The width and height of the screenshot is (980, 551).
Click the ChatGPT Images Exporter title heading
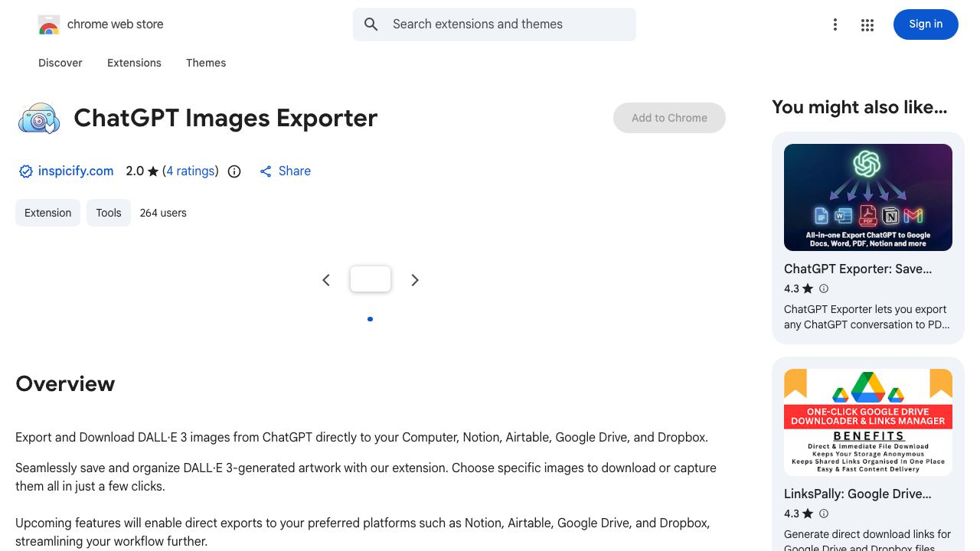[226, 118]
